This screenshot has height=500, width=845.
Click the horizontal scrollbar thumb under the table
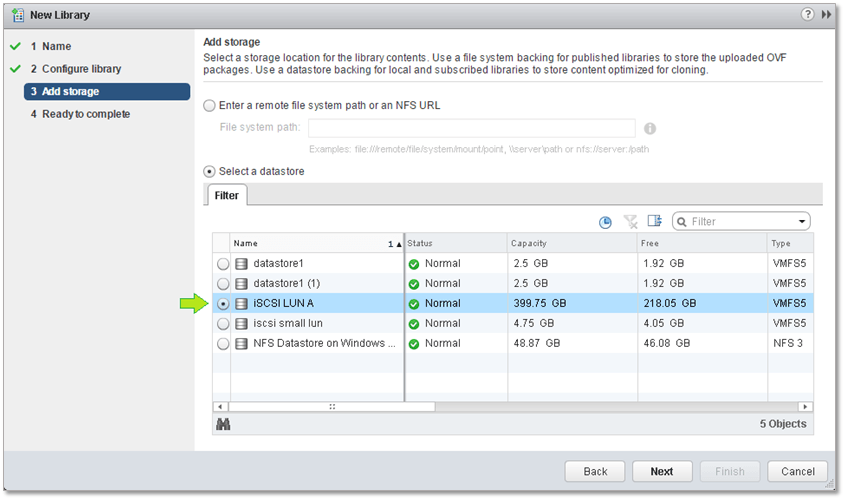[331, 407]
